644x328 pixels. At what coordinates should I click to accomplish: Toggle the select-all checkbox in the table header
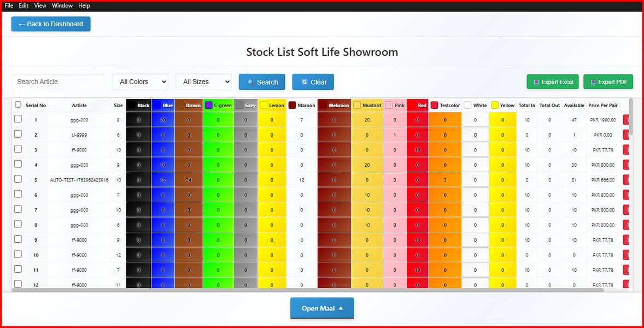[17, 105]
